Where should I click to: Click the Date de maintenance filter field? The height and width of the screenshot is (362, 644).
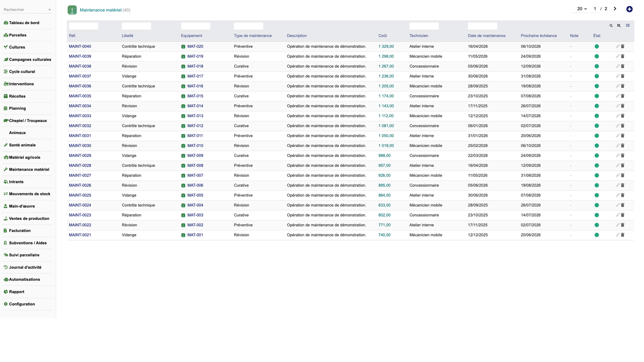tap(483, 26)
